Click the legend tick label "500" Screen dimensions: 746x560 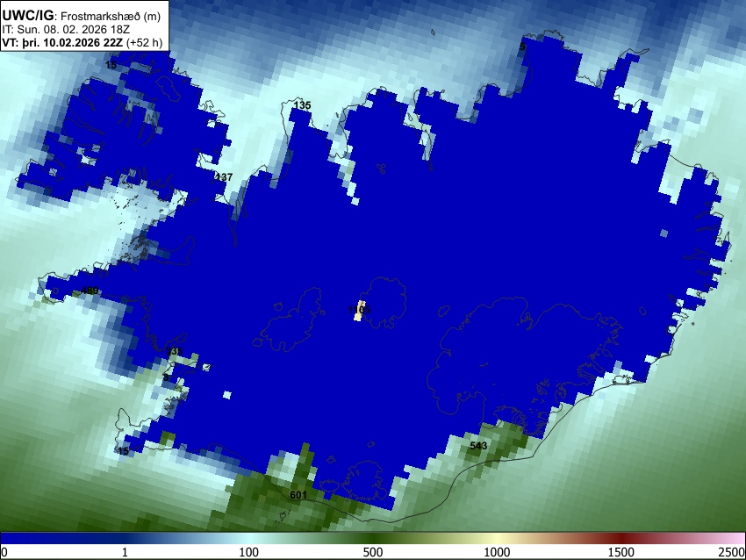(x=373, y=552)
